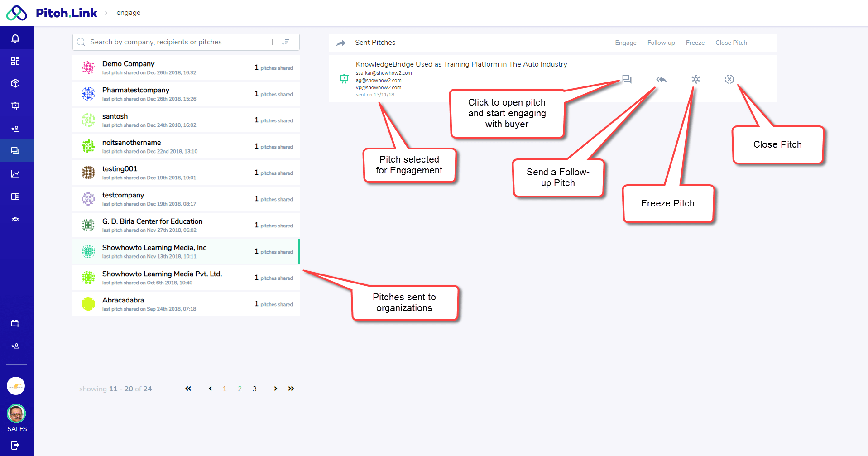
Task: Close the pitch using circled X icon
Action: (729, 79)
